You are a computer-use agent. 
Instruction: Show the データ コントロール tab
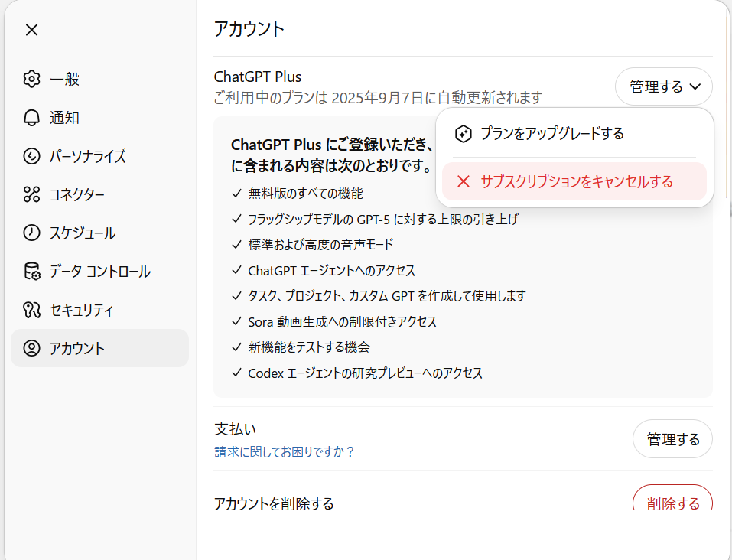tap(100, 272)
